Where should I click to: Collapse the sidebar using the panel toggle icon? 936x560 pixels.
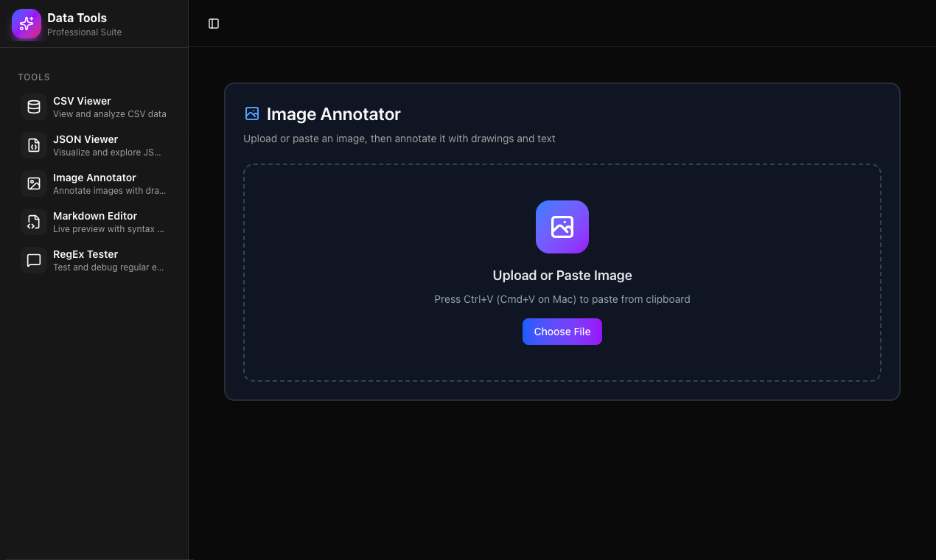click(x=213, y=23)
